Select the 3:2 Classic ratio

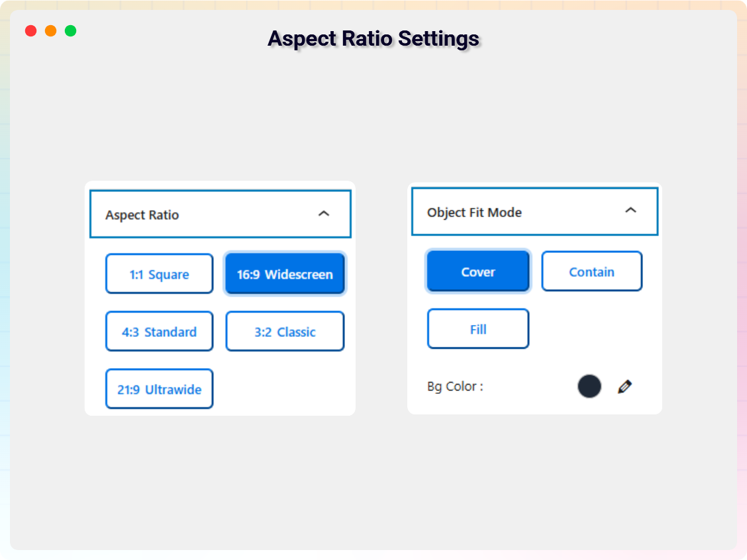pos(285,332)
